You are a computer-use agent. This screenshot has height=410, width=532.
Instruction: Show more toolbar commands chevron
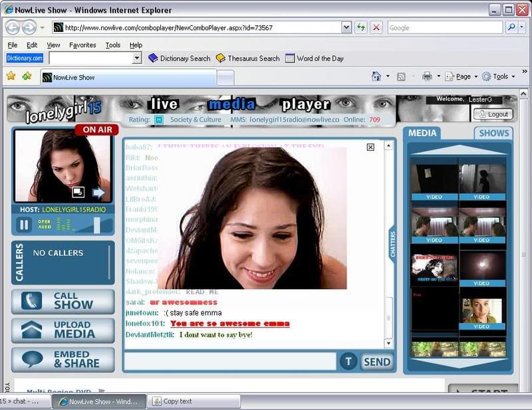click(x=525, y=71)
